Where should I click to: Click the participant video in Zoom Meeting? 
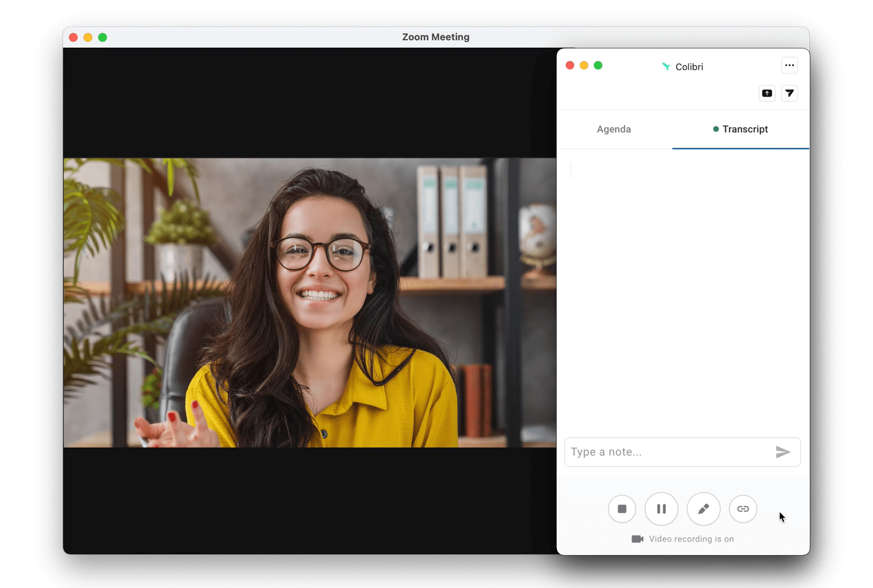310,303
